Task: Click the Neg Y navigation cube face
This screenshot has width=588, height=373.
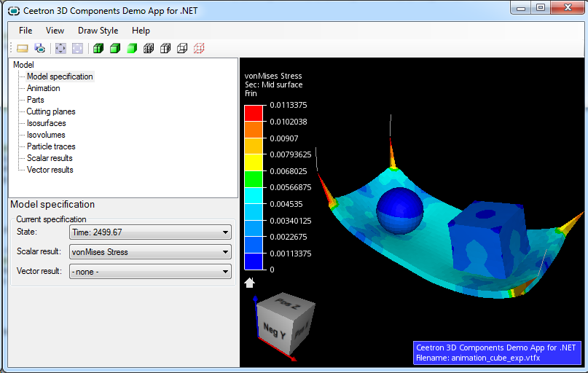Action: [273, 329]
